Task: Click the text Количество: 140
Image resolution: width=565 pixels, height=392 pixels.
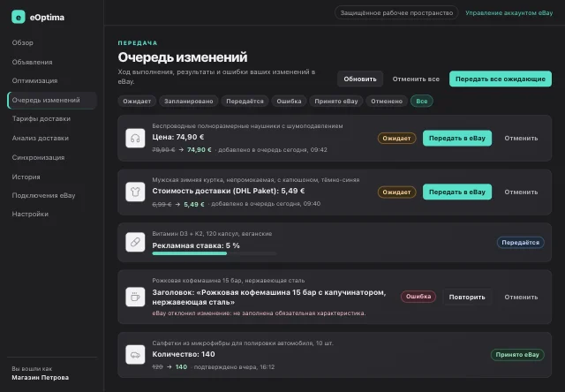Action: pos(184,354)
